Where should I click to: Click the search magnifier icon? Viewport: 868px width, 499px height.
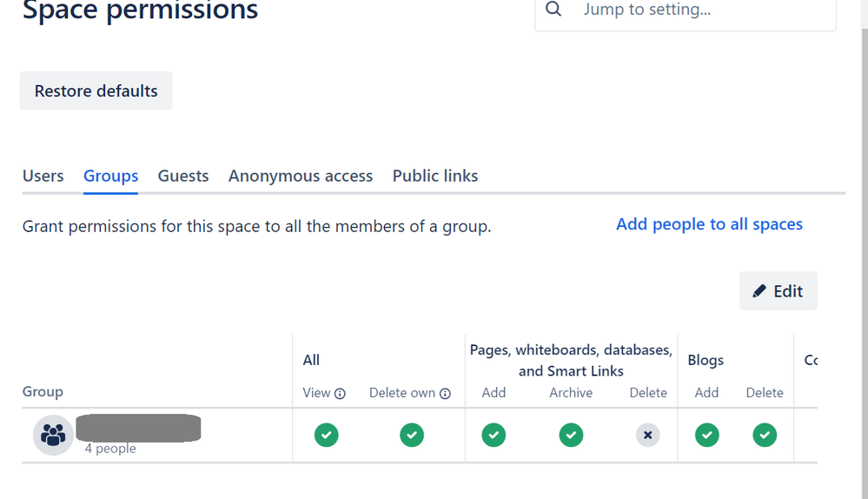click(553, 10)
